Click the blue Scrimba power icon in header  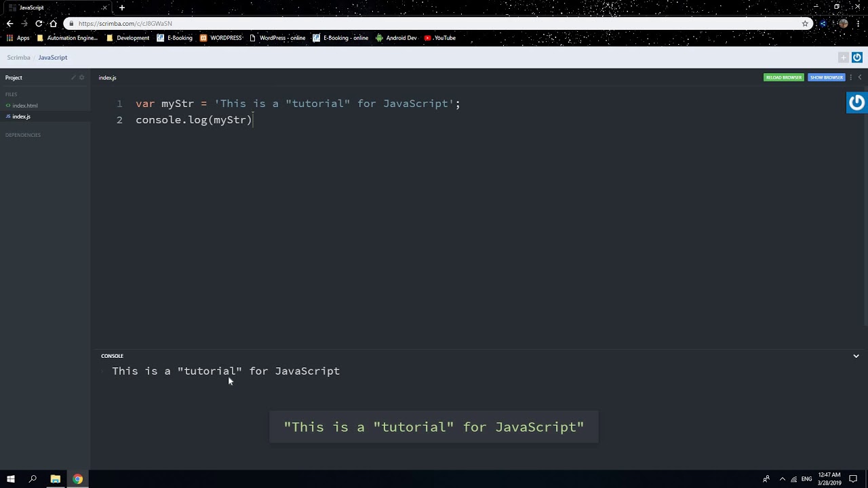(x=857, y=58)
